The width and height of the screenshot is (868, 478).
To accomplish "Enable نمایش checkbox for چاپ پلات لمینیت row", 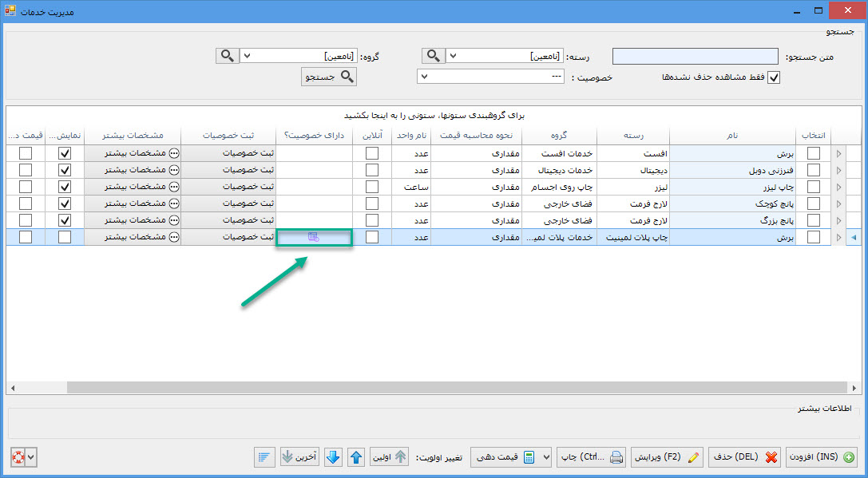I will point(65,237).
